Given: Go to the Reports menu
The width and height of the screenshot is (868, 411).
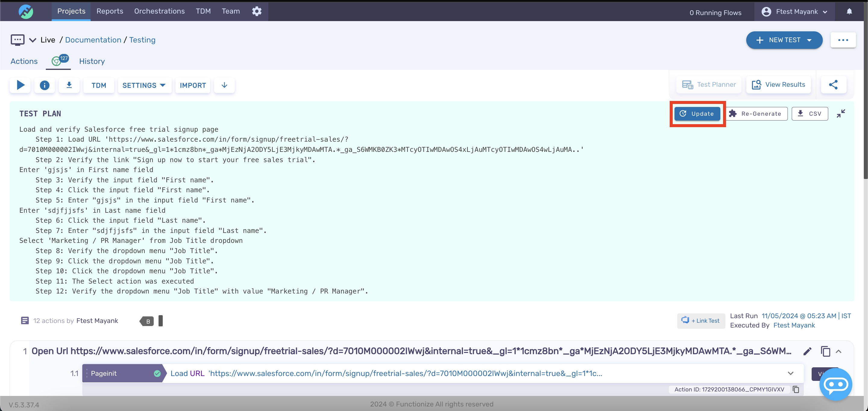Looking at the screenshot, I should pyautogui.click(x=110, y=11).
